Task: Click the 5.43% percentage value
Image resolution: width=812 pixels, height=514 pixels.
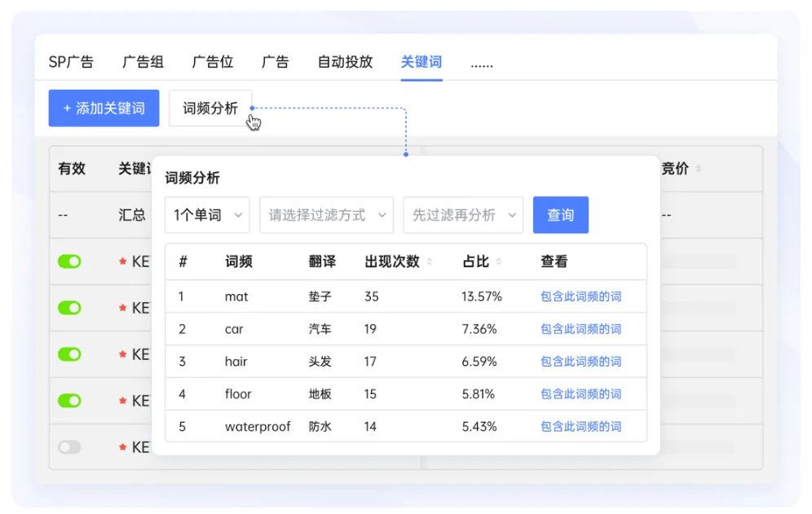Action: click(479, 427)
